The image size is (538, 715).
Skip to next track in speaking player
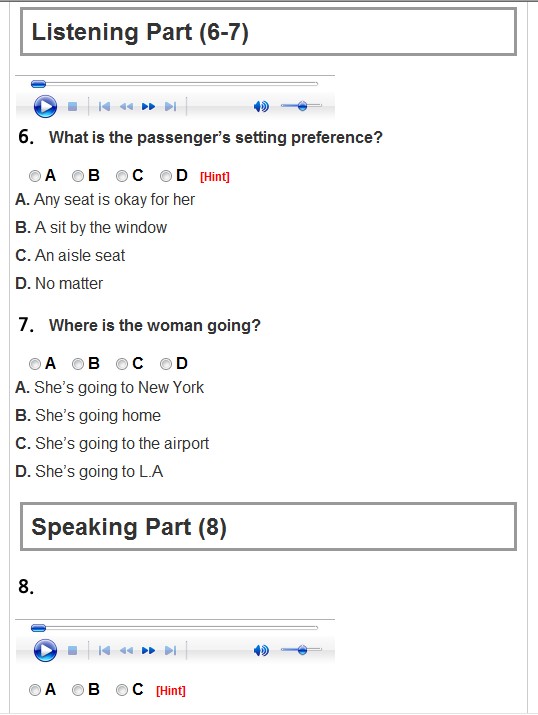pos(170,650)
